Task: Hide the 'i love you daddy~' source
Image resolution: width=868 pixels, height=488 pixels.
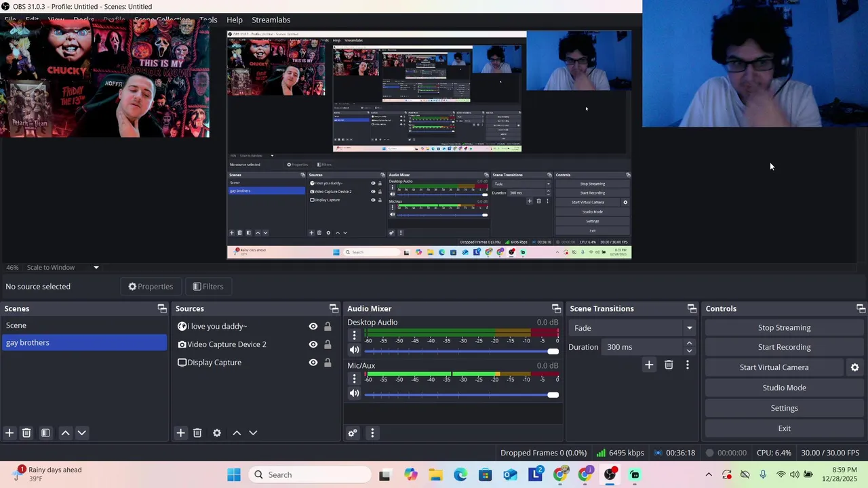Action: pos(313,326)
